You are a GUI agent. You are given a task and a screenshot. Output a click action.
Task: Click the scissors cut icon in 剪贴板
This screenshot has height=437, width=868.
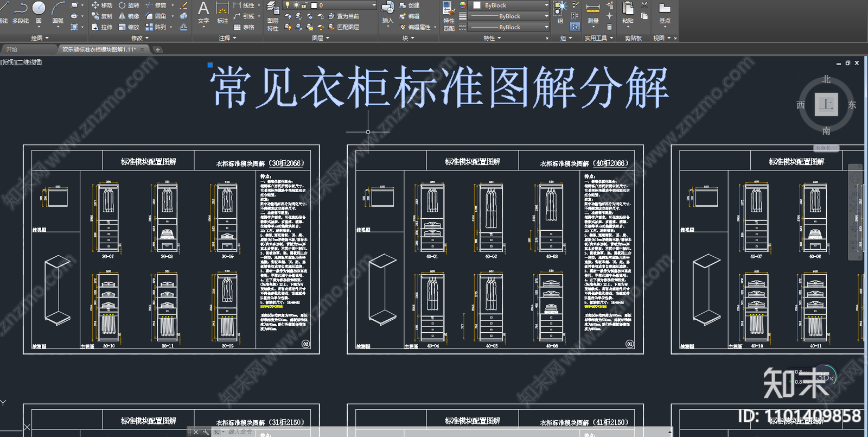[644, 4]
